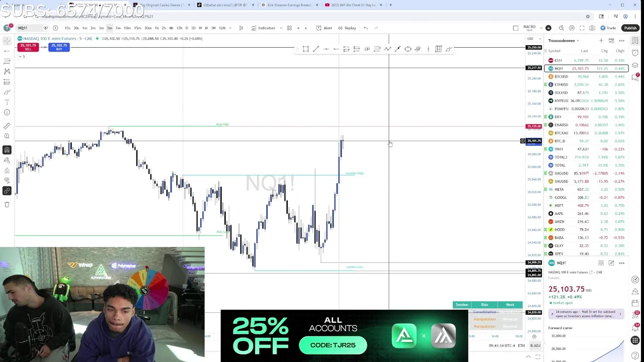This screenshot has height=362, width=644.
Task: Open the Indicators menu
Action: (263, 28)
